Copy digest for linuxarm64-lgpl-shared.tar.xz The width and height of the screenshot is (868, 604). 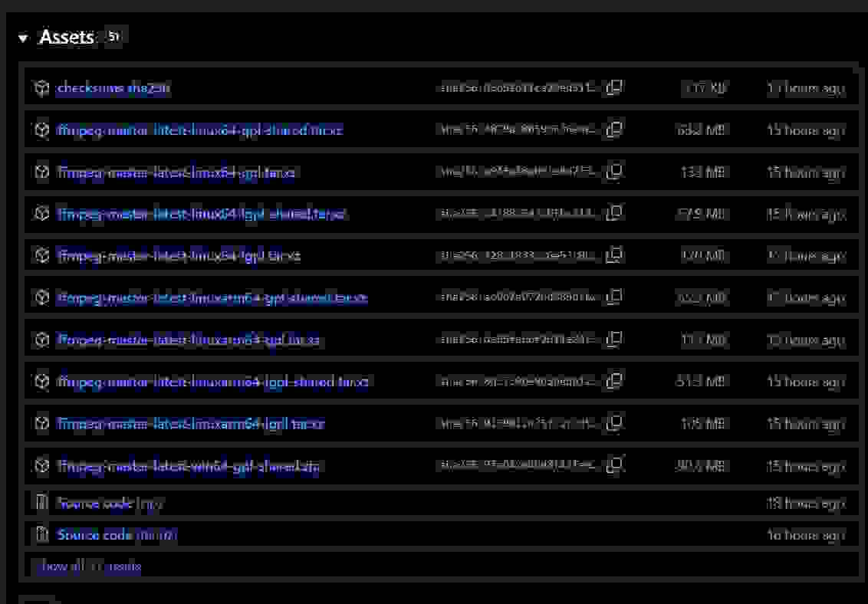[x=614, y=381]
